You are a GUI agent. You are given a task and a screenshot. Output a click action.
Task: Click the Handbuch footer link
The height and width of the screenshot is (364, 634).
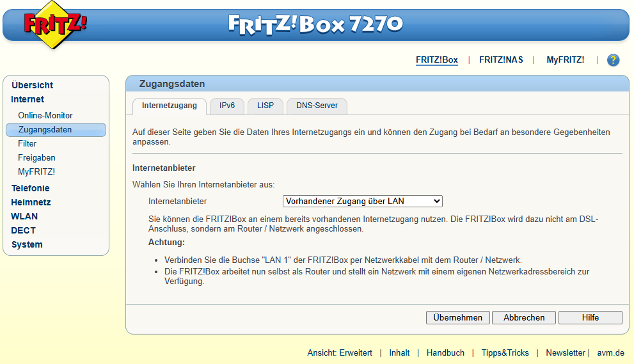click(x=445, y=353)
